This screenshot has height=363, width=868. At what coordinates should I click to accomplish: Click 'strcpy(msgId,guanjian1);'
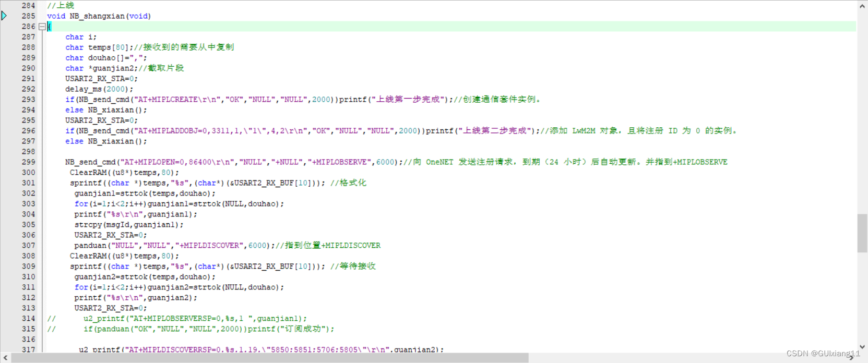tap(129, 225)
